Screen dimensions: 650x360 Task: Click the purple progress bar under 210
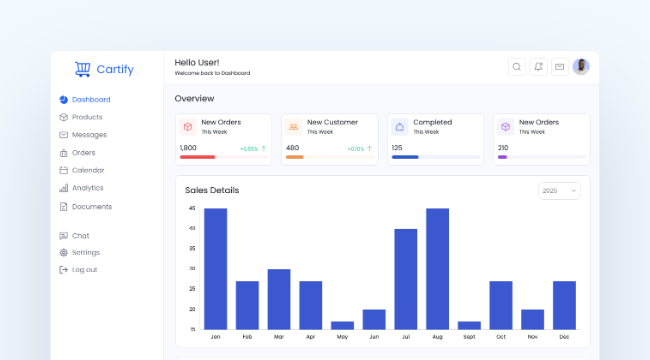tap(502, 157)
